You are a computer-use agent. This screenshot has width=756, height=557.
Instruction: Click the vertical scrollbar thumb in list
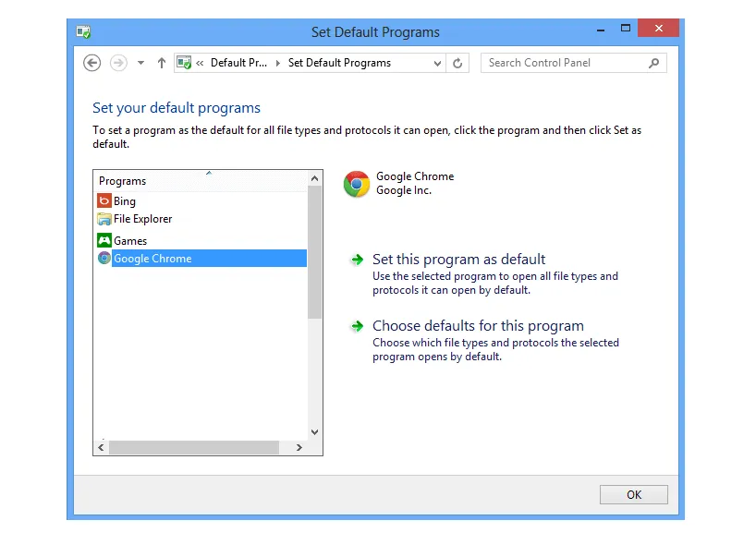[315, 252]
